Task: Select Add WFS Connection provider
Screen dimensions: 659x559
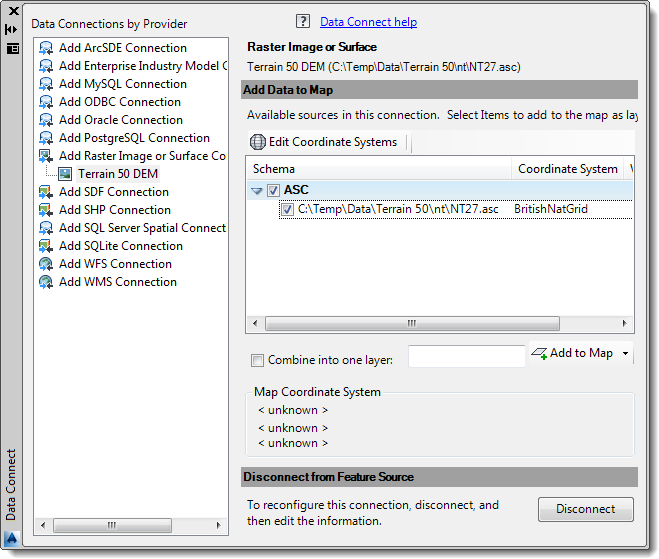Action: (x=115, y=264)
